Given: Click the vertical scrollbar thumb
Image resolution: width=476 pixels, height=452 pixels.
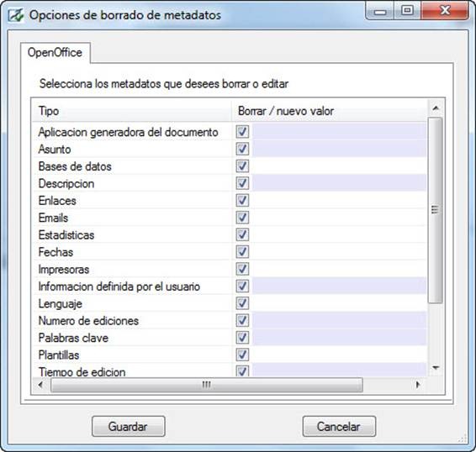Looking at the screenshot, I should pyautogui.click(x=435, y=210).
